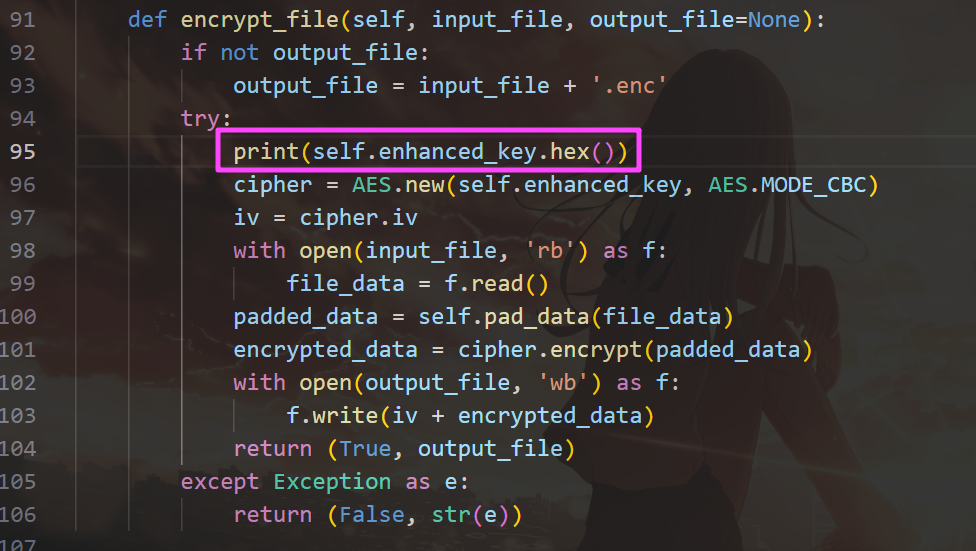Viewport: 976px width, 551px height.
Task: Click the highlighted print(self.enhanced_key.hex()) statement
Action: click(x=430, y=151)
